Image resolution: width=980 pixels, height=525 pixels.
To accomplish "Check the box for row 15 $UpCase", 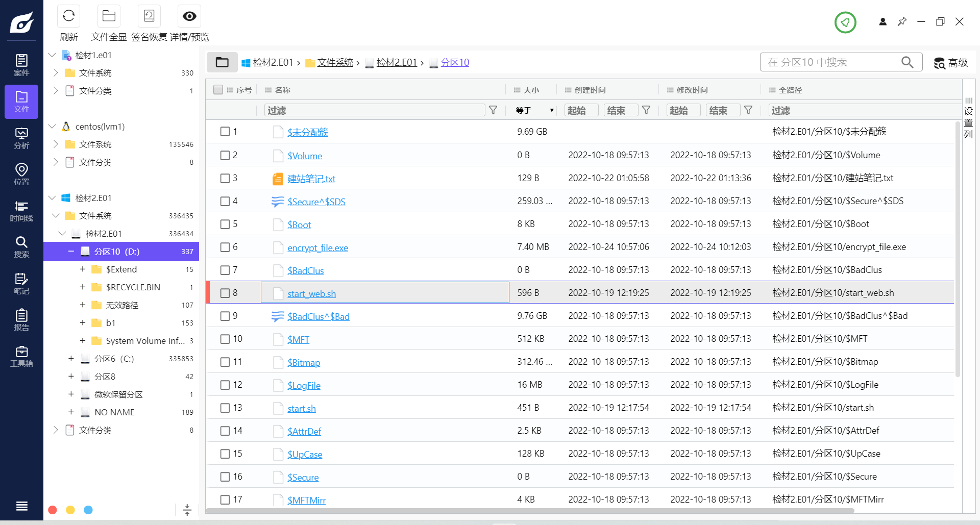I will click(x=225, y=454).
